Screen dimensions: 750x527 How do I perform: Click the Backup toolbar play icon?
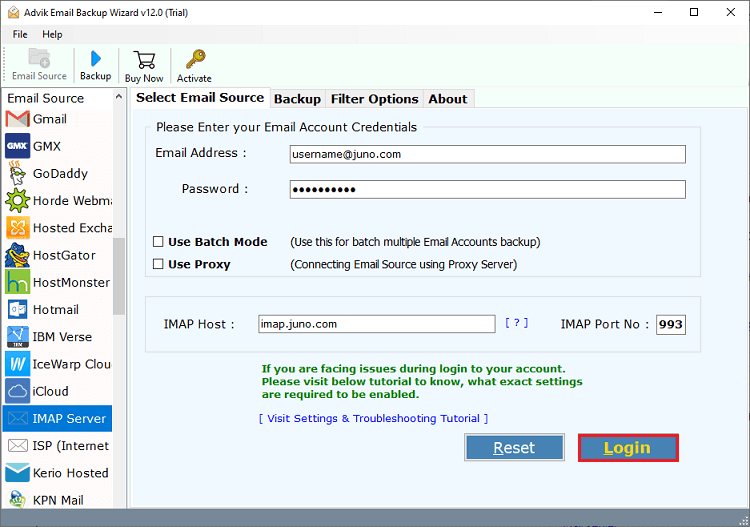96,60
